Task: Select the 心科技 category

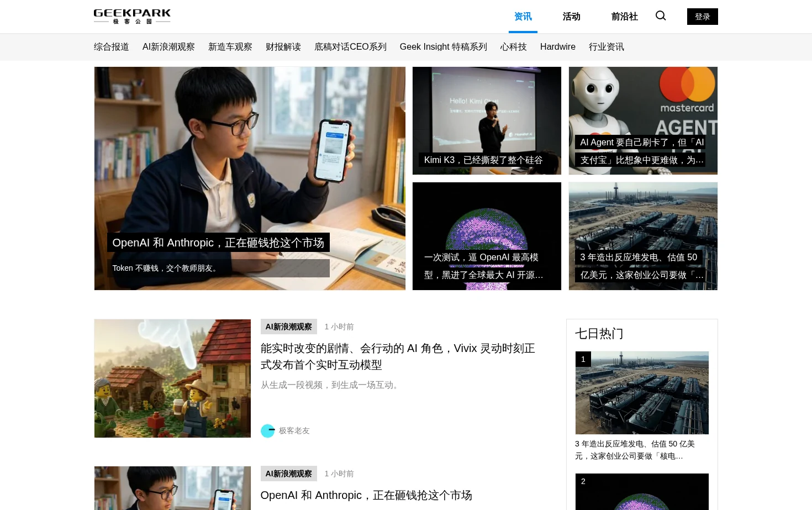Action: click(514, 47)
